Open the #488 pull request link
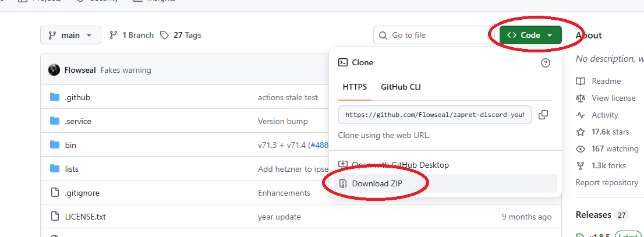 319,146
